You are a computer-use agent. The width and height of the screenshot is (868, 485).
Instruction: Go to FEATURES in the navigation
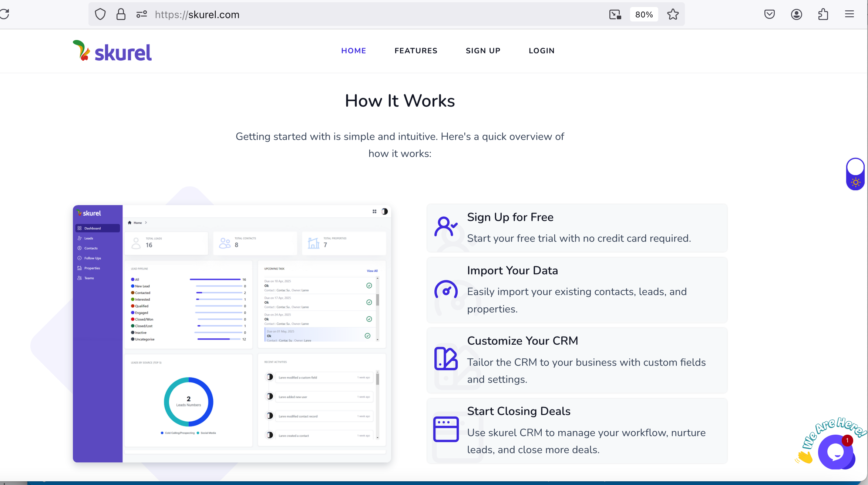tap(416, 51)
